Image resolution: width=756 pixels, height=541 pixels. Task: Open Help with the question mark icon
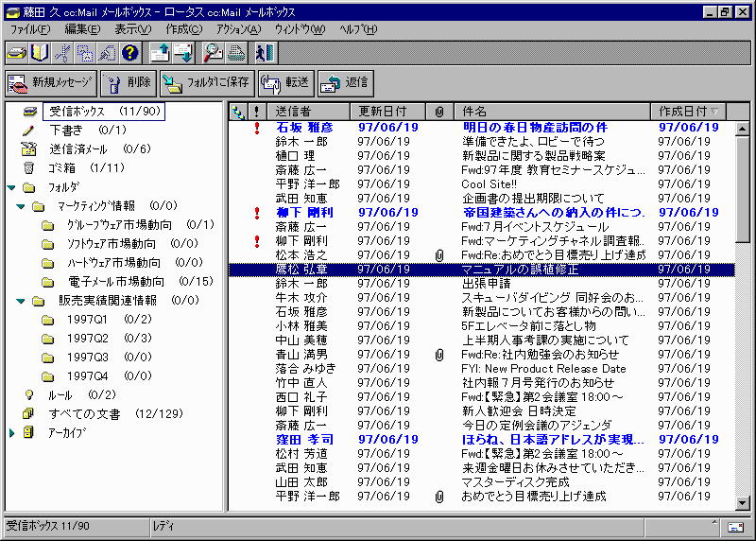coord(129,53)
